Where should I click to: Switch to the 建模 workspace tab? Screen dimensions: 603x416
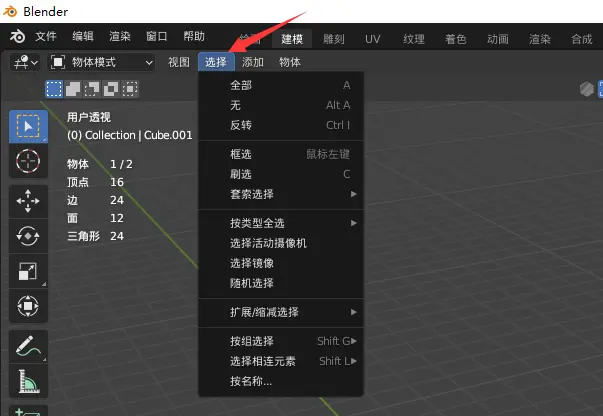292,39
